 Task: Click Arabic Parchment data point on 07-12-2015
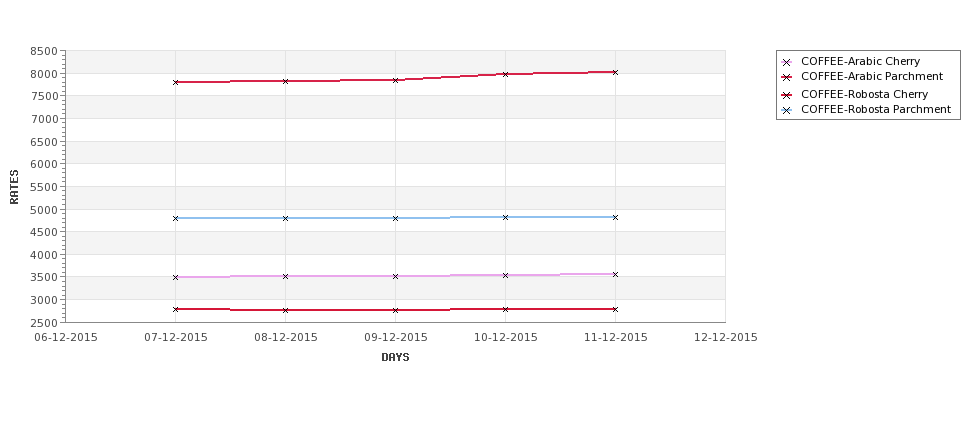click(175, 82)
